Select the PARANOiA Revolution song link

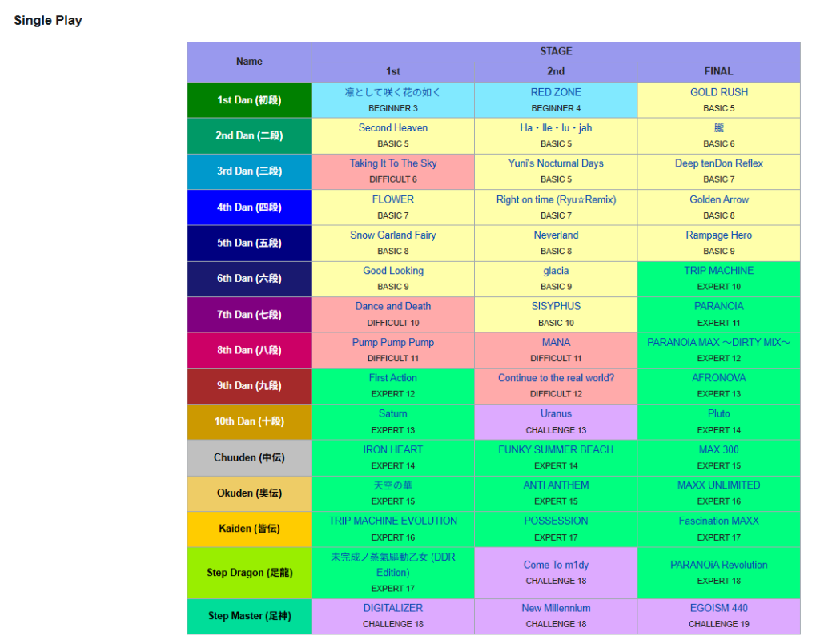click(718, 565)
